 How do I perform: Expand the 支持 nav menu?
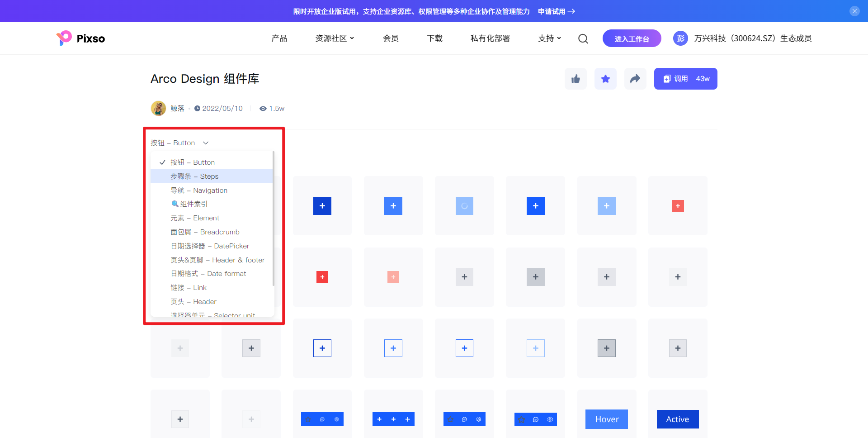[x=549, y=38]
